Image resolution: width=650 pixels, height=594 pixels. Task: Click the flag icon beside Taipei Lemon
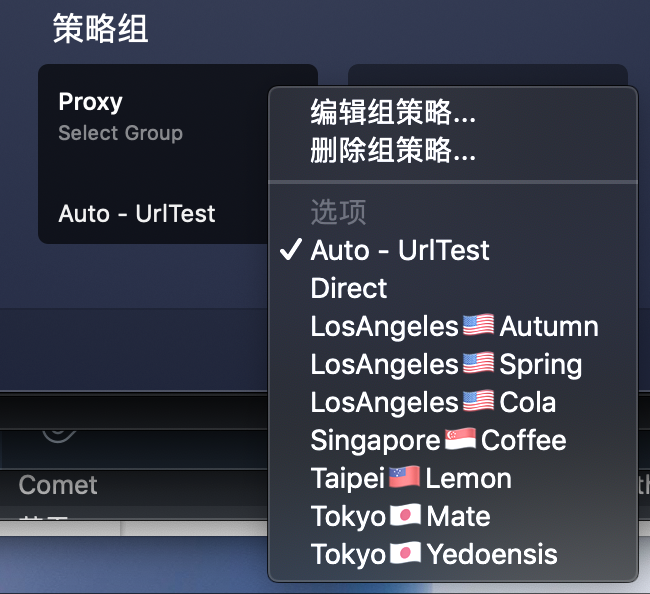(404, 478)
